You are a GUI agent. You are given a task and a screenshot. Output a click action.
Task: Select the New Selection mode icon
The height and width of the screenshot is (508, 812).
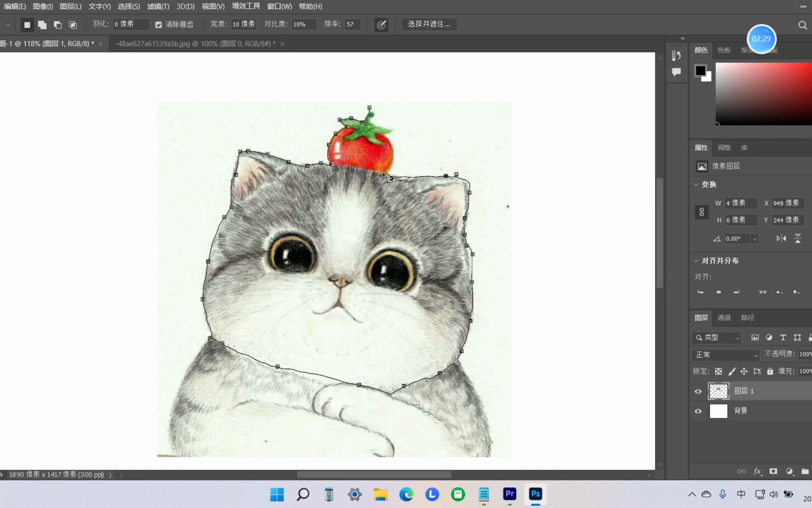click(x=27, y=24)
